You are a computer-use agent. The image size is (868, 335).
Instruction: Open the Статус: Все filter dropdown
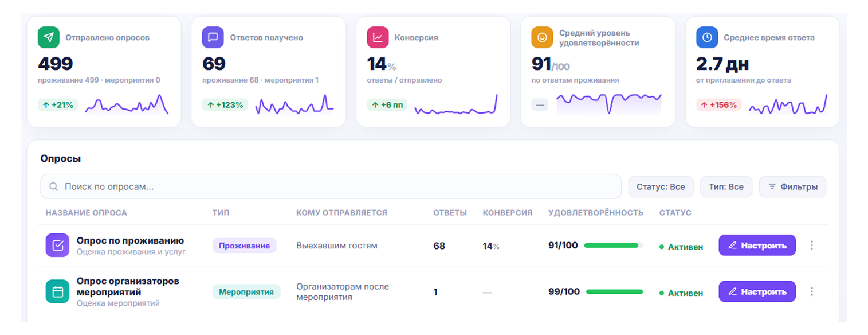coord(661,186)
